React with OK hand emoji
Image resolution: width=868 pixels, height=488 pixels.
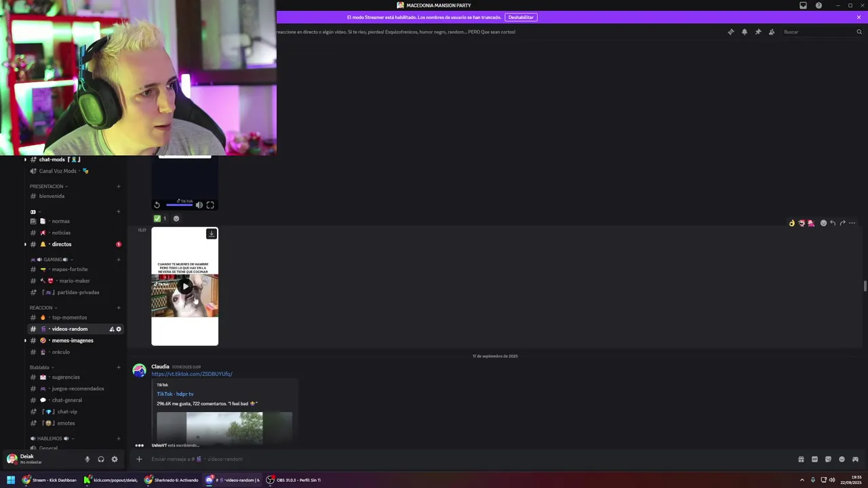tap(791, 223)
